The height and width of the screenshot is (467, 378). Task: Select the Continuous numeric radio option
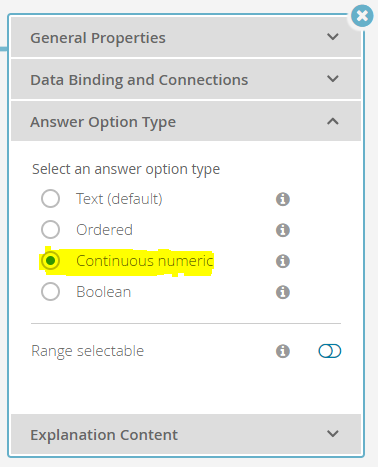pos(50,261)
